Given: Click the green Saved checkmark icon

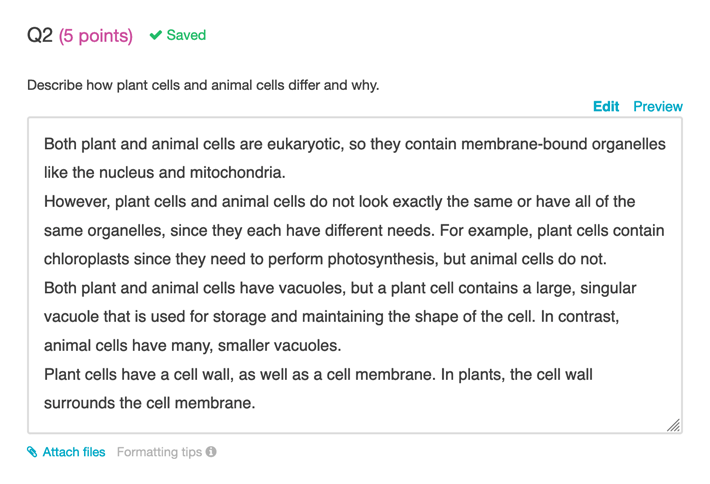Looking at the screenshot, I should [x=156, y=35].
